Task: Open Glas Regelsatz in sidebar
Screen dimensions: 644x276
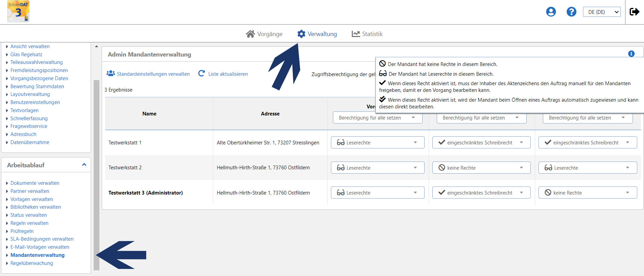Action: pos(26,55)
